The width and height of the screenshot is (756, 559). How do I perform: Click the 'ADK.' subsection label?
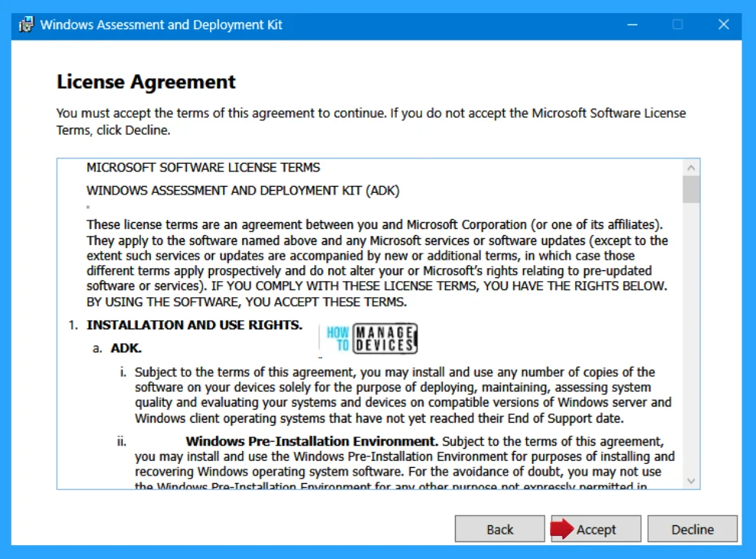[x=126, y=348]
